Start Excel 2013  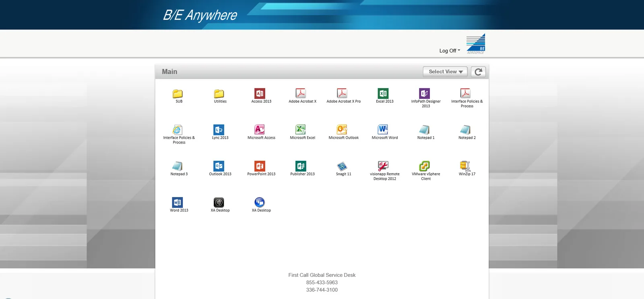point(383,93)
